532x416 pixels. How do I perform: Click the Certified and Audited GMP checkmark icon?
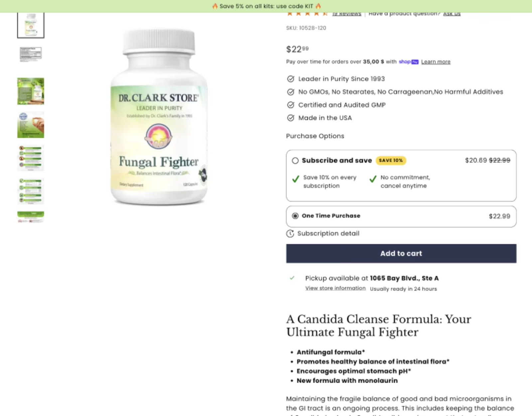click(291, 105)
